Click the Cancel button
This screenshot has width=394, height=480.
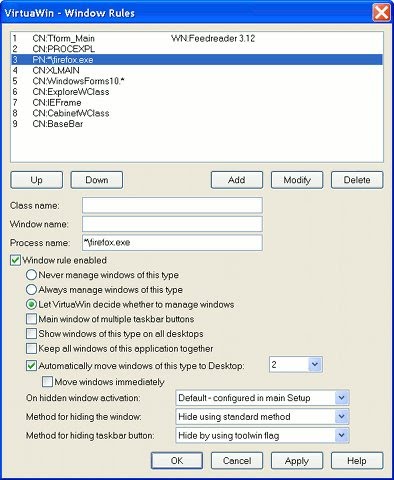point(237,461)
